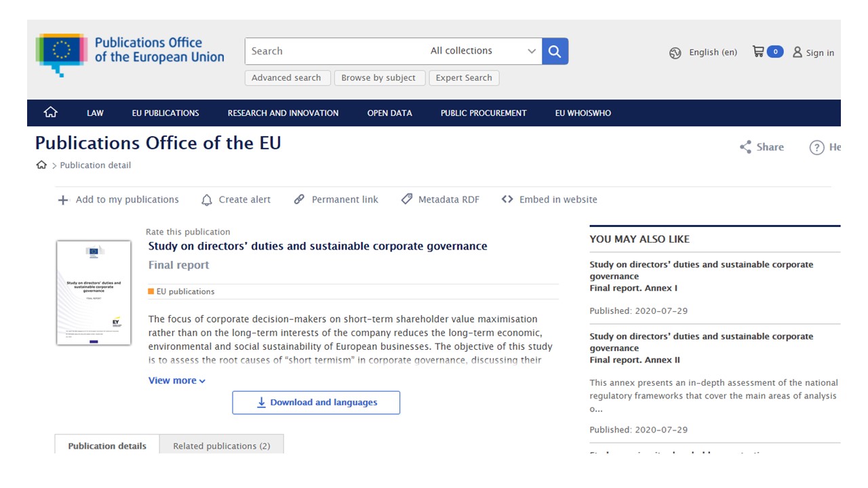Click the Create alert bell icon
Viewport: 868px width, 488px height.
point(207,200)
